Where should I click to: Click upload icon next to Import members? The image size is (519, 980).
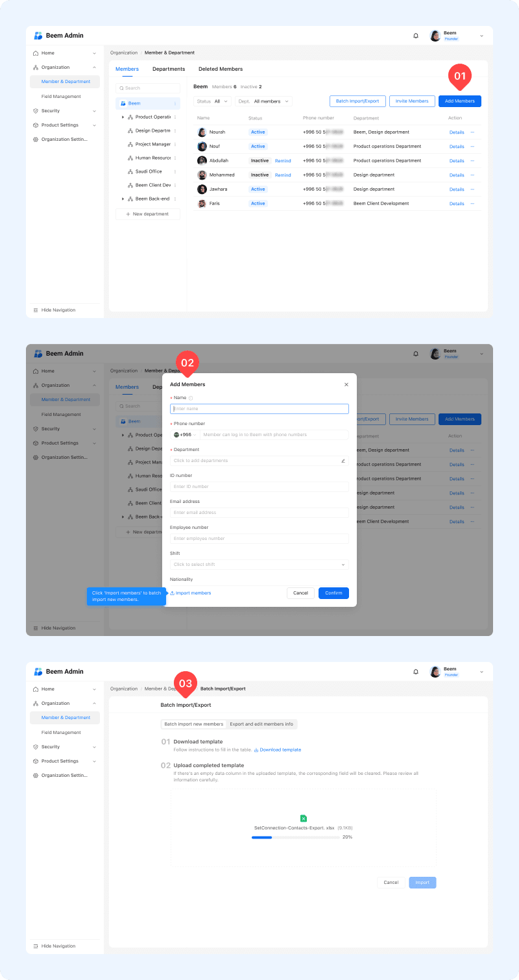pyautogui.click(x=173, y=593)
